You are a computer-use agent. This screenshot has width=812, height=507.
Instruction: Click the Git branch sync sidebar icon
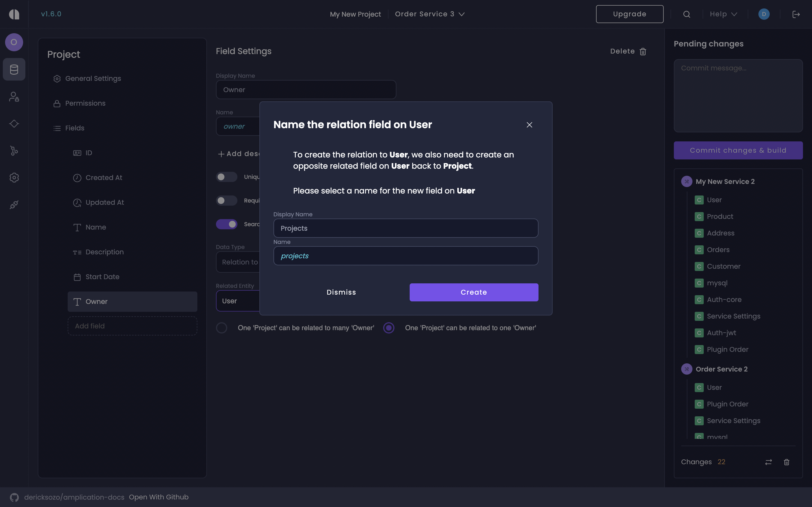pyautogui.click(x=14, y=151)
